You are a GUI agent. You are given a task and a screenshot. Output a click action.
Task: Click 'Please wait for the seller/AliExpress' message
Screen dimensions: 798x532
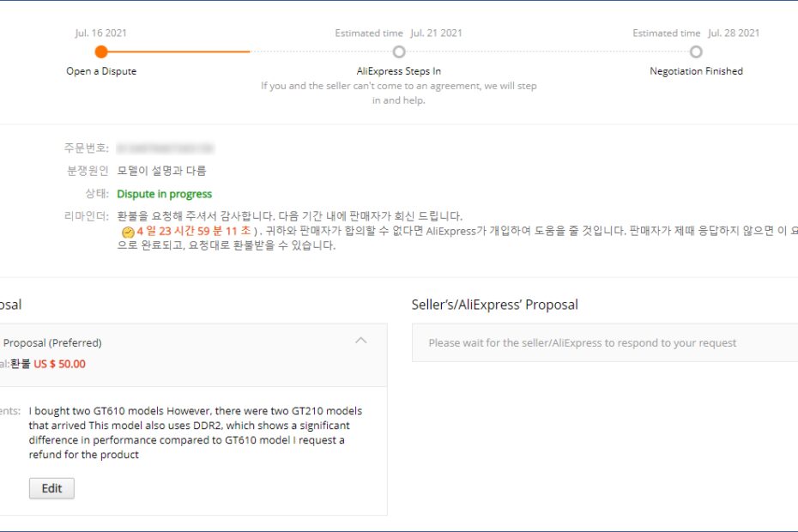pyautogui.click(x=583, y=342)
